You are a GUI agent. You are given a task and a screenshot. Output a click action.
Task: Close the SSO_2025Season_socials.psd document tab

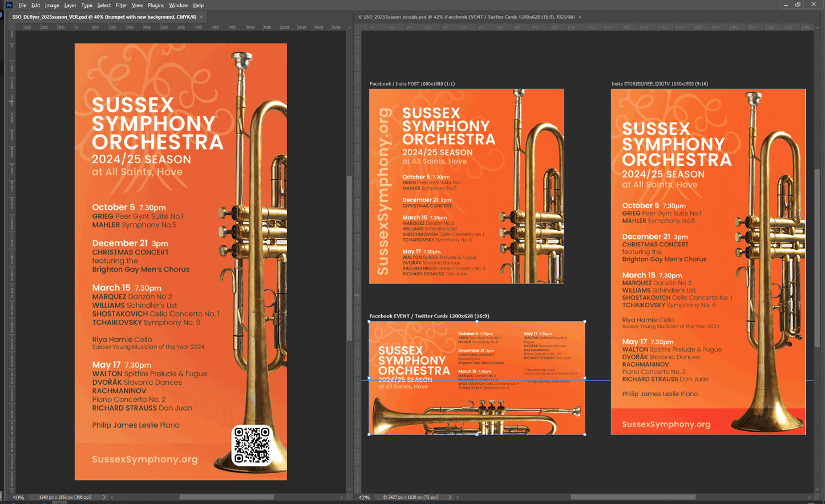point(580,17)
